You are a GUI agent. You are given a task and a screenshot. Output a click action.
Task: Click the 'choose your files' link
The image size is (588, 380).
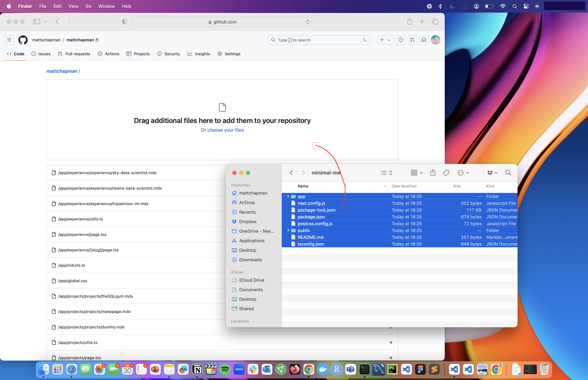[x=225, y=130]
